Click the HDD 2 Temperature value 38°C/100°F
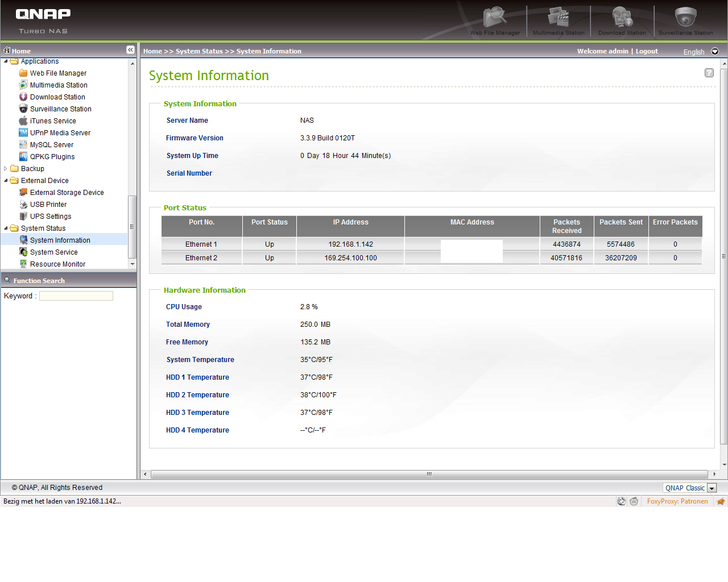728x582 pixels. coord(318,394)
